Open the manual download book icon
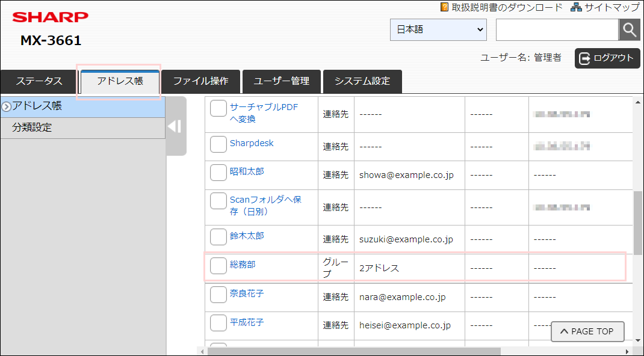Screen dimensions: 644x356 pyautogui.click(x=444, y=7)
